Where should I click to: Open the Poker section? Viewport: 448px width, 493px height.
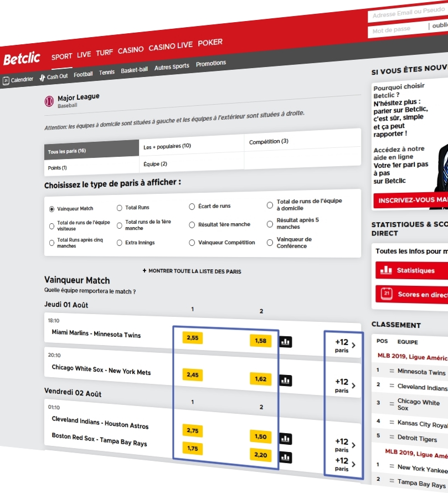(x=210, y=43)
